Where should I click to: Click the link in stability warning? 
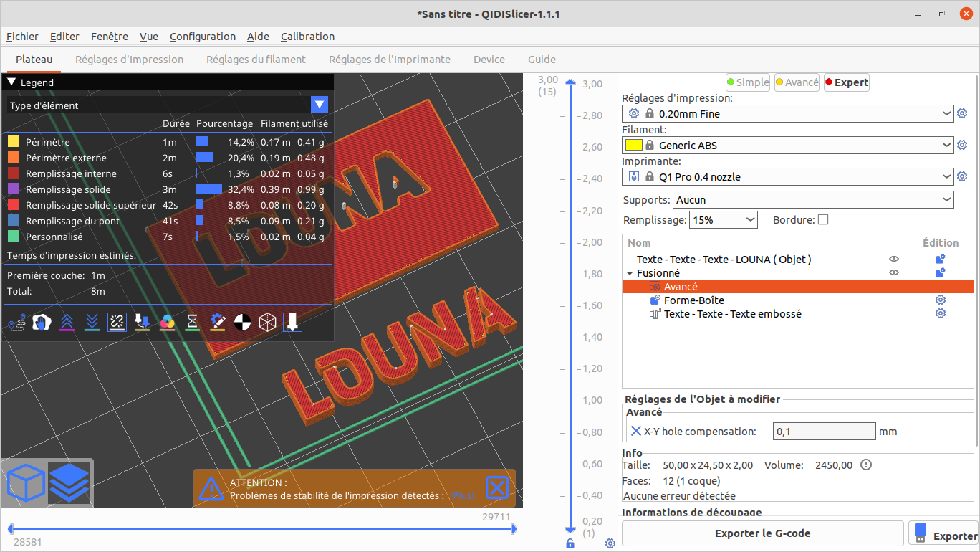coord(462,495)
